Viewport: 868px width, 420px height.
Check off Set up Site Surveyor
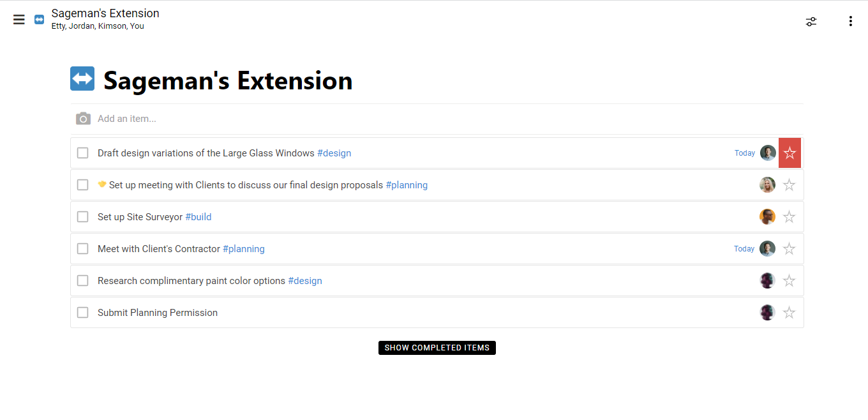click(82, 217)
